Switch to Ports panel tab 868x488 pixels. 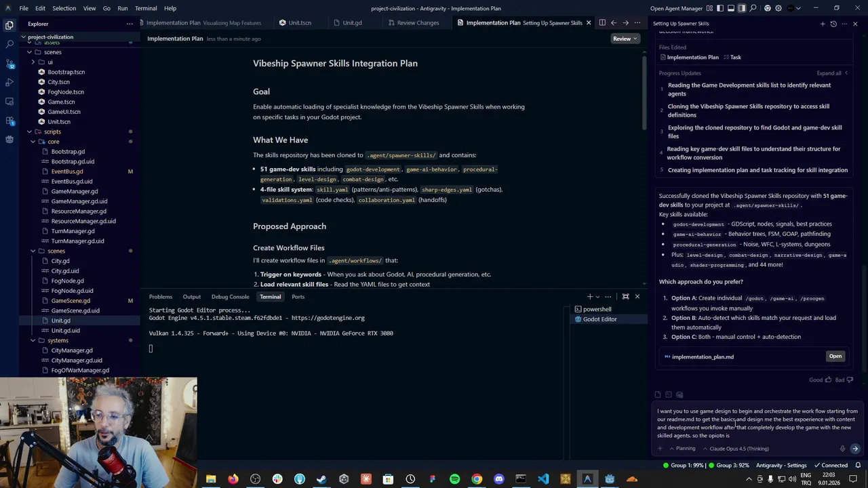(x=298, y=297)
